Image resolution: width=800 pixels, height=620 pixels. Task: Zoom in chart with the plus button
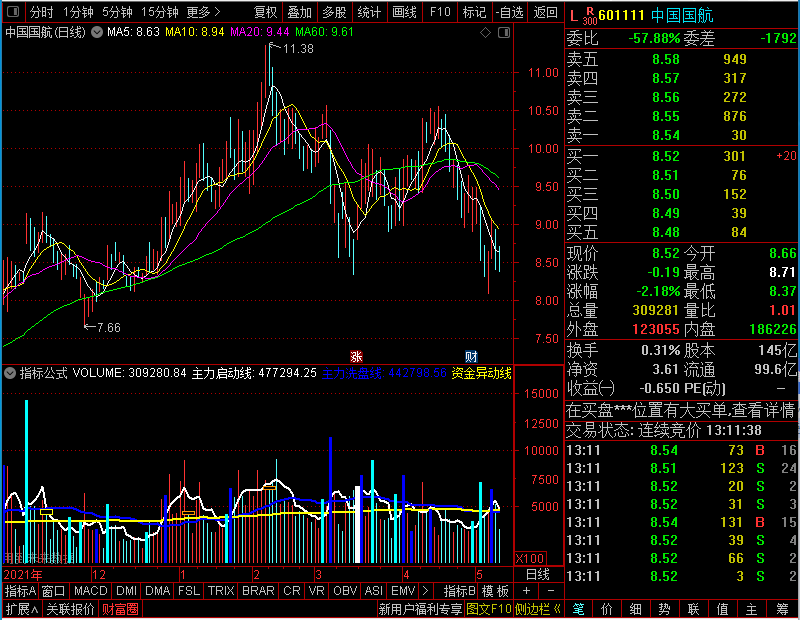527,591
